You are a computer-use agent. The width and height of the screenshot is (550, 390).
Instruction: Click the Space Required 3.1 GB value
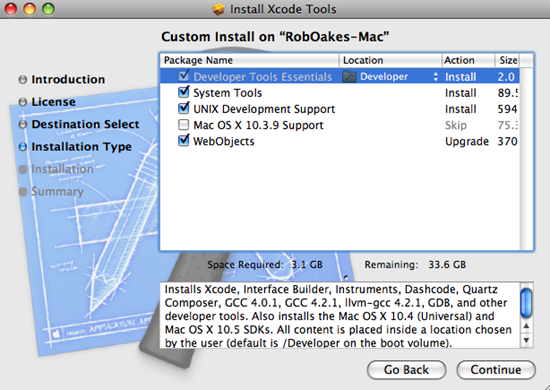[x=307, y=264]
